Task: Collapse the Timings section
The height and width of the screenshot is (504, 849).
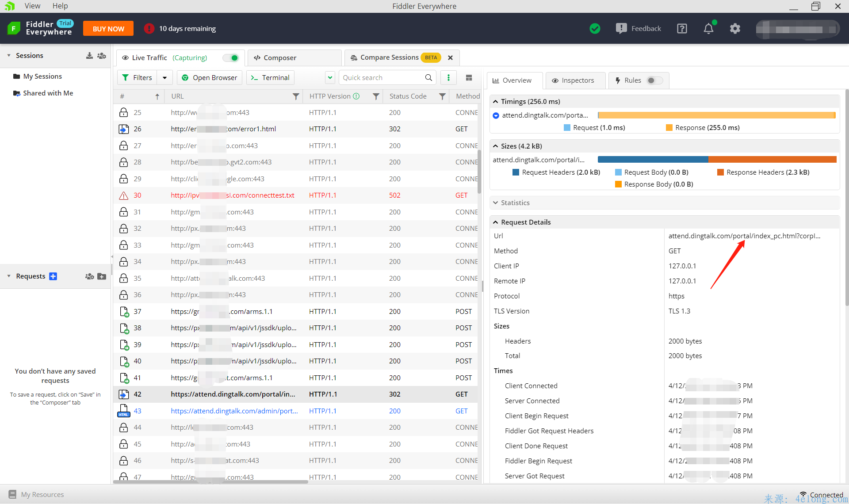Action: [x=496, y=101]
